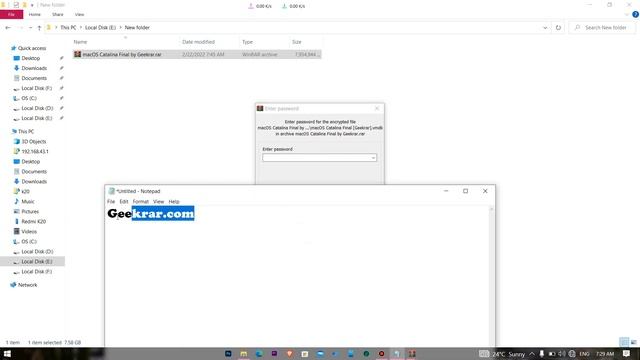Open 3D Objects folder in sidebar
The width and height of the screenshot is (640, 360).
coord(33,142)
